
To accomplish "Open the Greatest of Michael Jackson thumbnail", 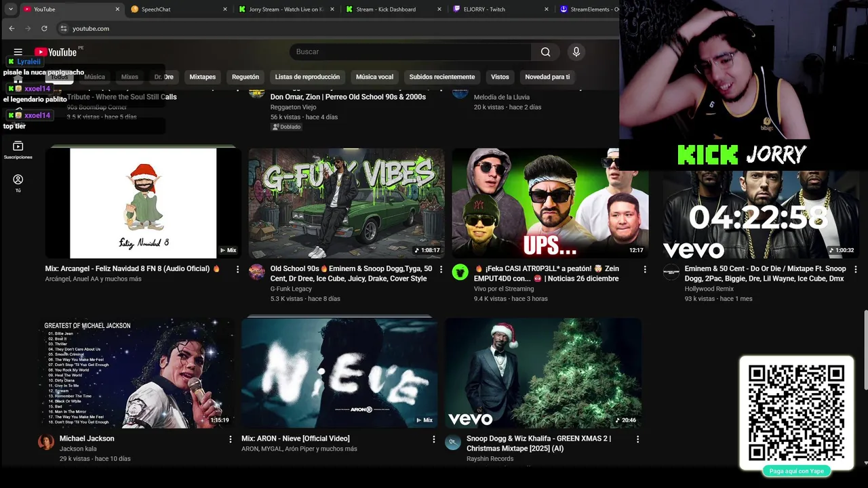I will point(136,373).
